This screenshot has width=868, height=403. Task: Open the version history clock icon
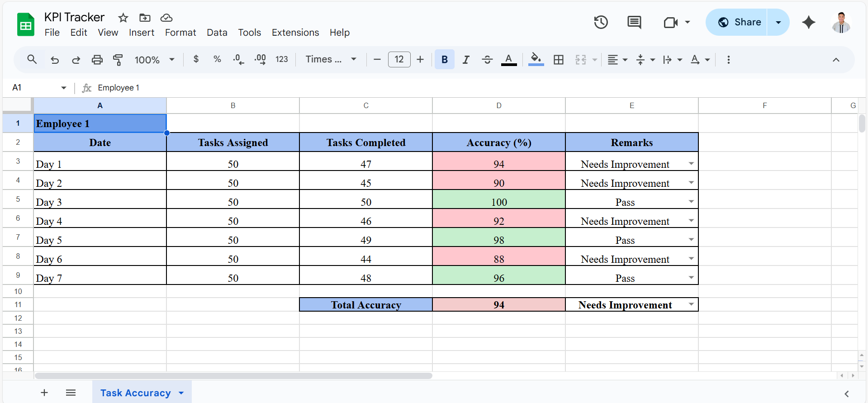(601, 22)
